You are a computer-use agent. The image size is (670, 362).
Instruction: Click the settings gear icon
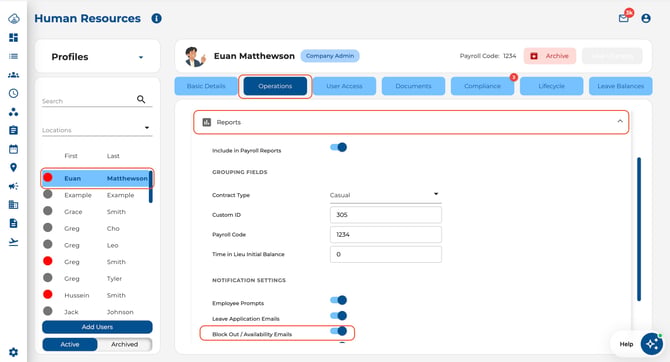[13, 352]
